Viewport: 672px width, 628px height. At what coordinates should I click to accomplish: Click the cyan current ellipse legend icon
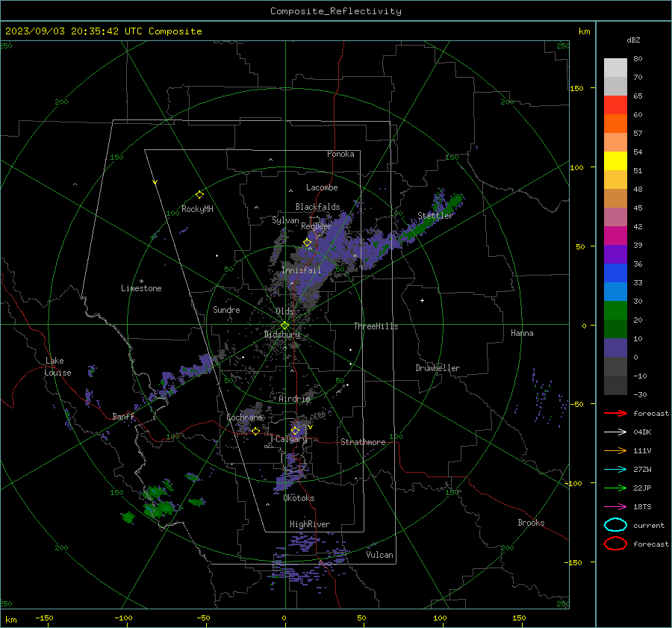615,525
